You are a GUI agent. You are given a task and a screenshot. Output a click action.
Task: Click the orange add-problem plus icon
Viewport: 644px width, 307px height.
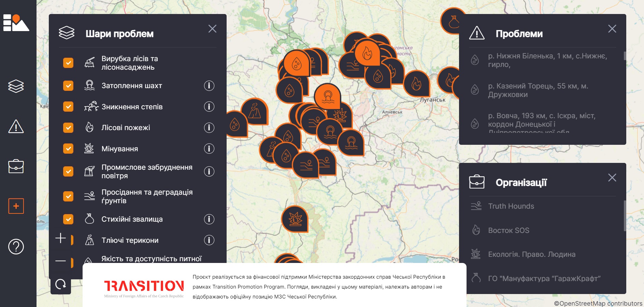16,206
